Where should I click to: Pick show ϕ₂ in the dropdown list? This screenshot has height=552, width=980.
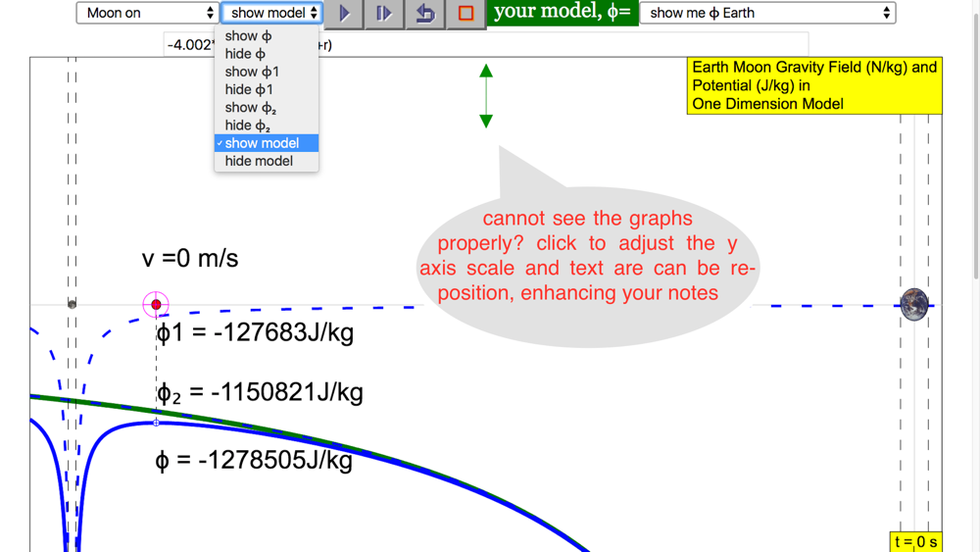pyautogui.click(x=251, y=108)
